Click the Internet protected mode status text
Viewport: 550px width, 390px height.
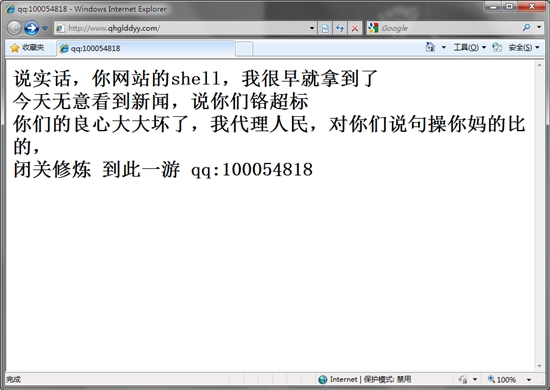[370, 379]
